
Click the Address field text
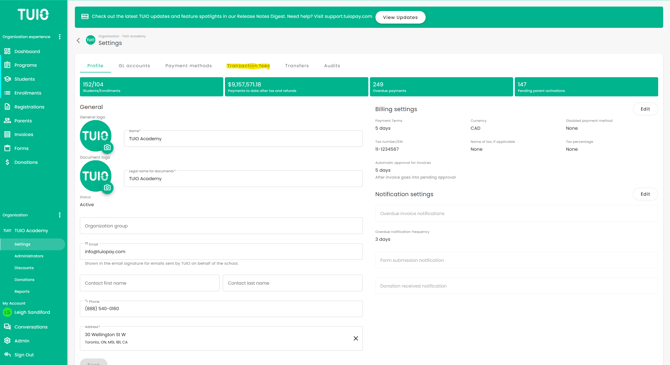pos(106,338)
